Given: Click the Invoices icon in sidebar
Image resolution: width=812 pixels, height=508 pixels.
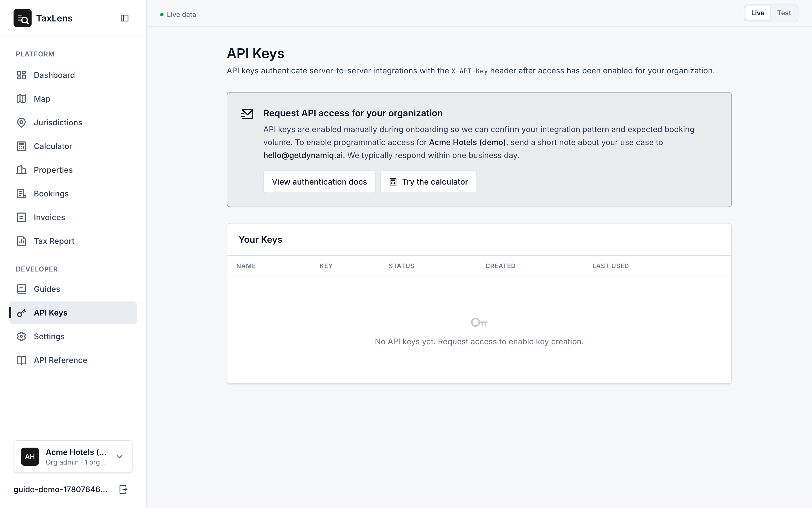Looking at the screenshot, I should (21, 217).
